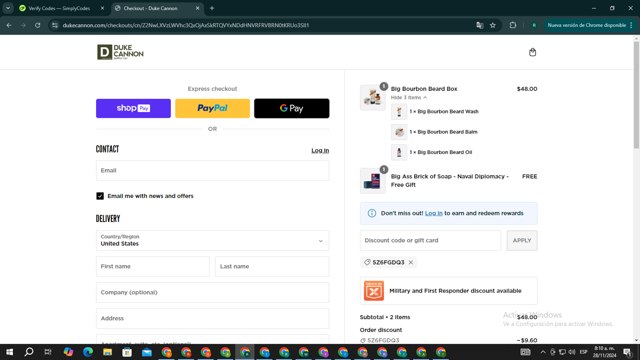Open the Chrome profile avatar
This screenshot has width=640, height=360.
pos(534,25)
